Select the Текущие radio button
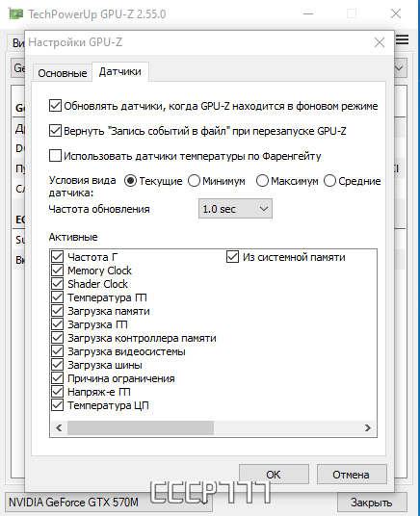420x516 pixels. click(130, 181)
